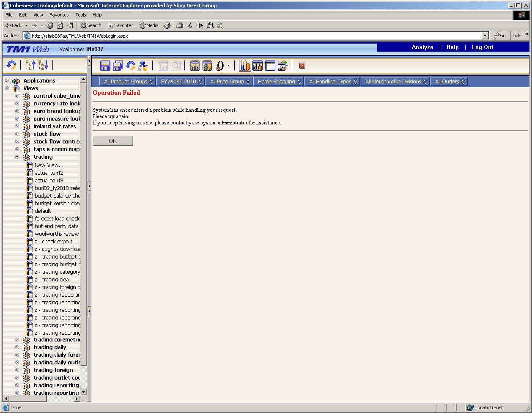Switch to Grid-only view icon
The height and width of the screenshot is (413, 532).
[270, 66]
